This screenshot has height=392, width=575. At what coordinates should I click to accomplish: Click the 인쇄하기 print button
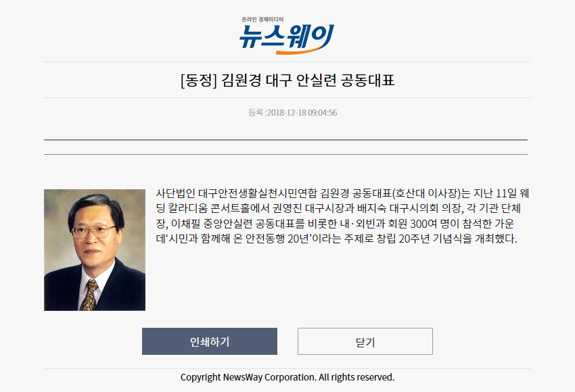point(210,341)
